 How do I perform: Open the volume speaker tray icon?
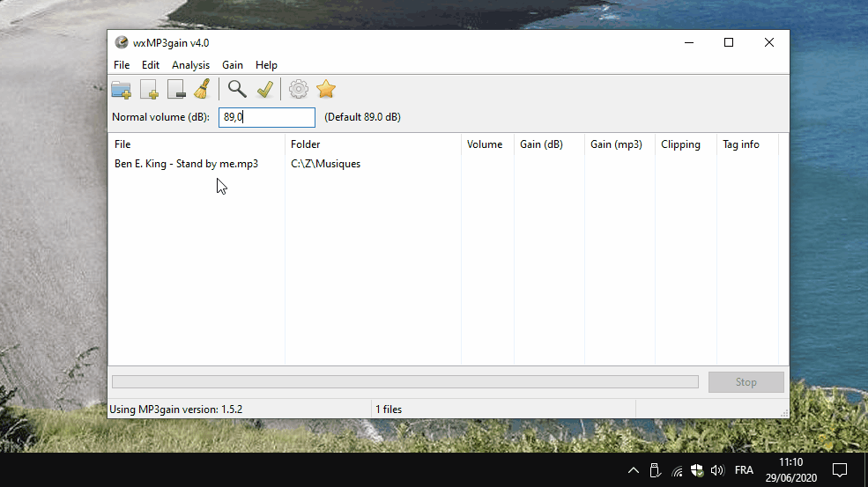tap(717, 470)
